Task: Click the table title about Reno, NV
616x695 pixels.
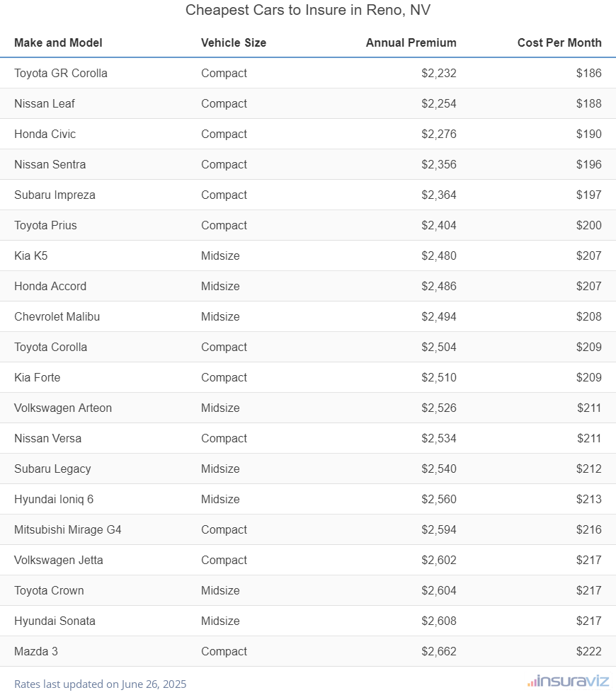Action: (x=308, y=10)
